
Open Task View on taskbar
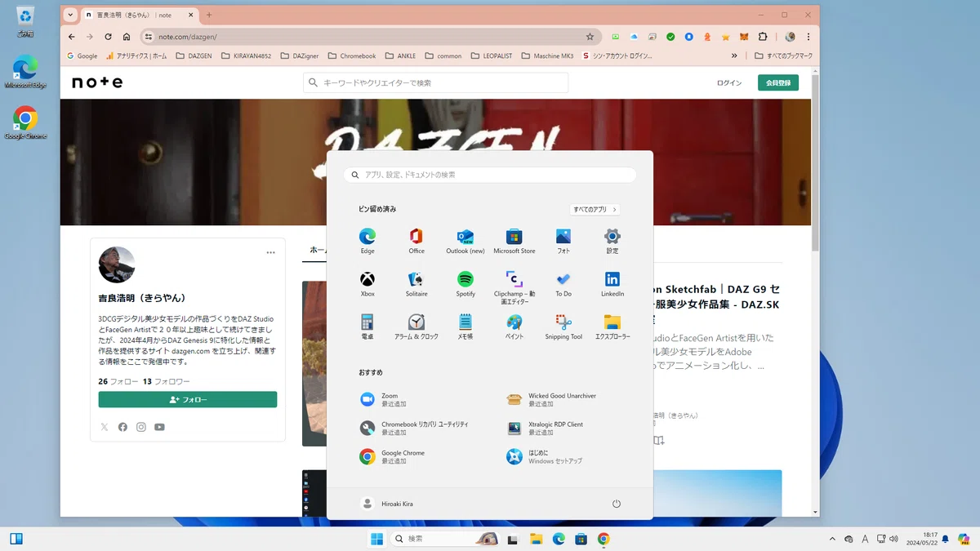pos(513,539)
